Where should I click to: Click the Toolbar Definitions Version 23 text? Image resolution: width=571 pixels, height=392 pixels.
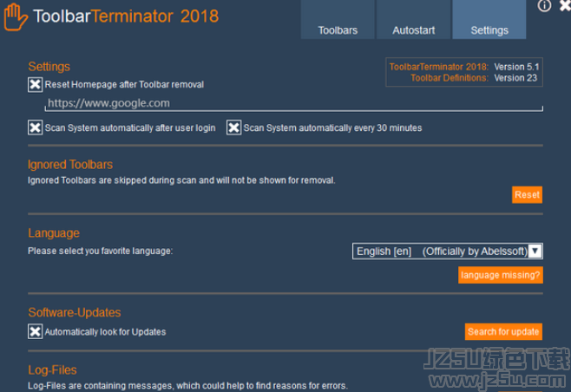click(474, 78)
